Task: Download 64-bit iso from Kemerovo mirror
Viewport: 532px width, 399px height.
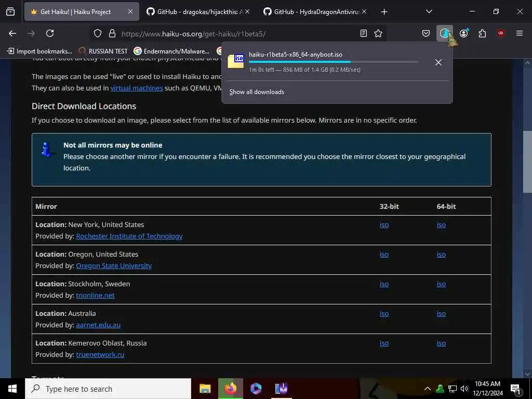Action: tap(441, 343)
